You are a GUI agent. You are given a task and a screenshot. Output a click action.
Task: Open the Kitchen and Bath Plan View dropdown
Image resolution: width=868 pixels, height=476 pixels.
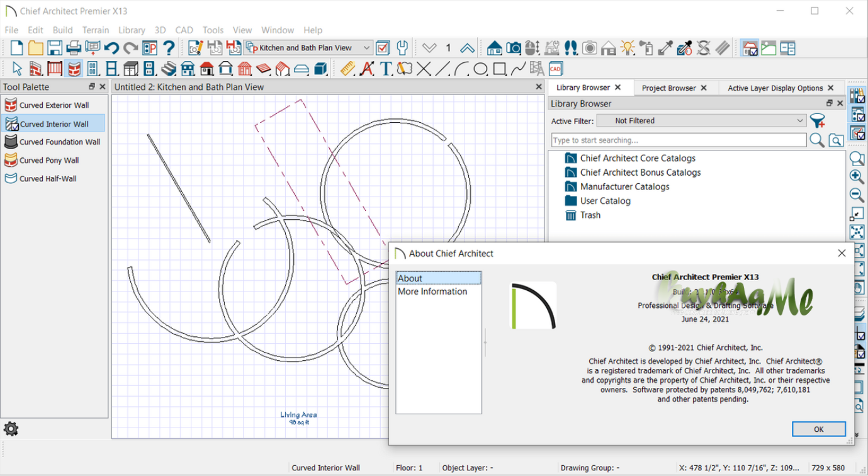click(309, 48)
